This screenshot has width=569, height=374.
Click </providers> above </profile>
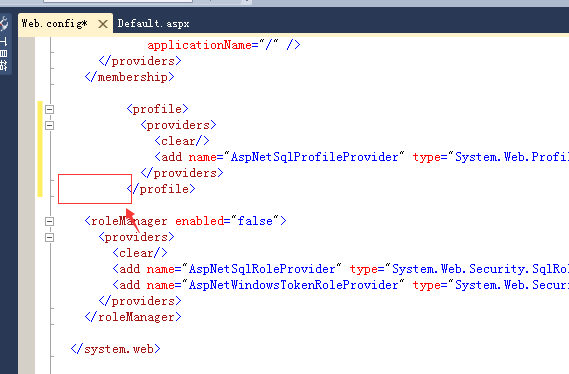[182, 173]
